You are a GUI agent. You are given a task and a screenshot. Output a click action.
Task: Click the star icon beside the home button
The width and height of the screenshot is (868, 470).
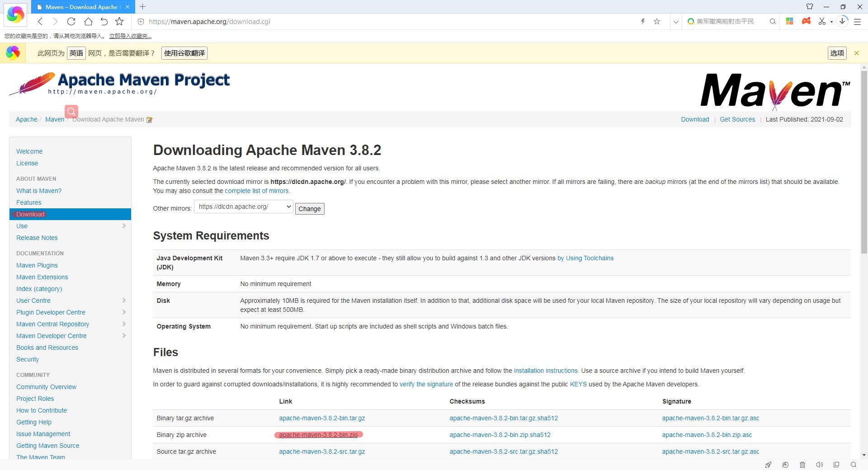[x=119, y=21]
